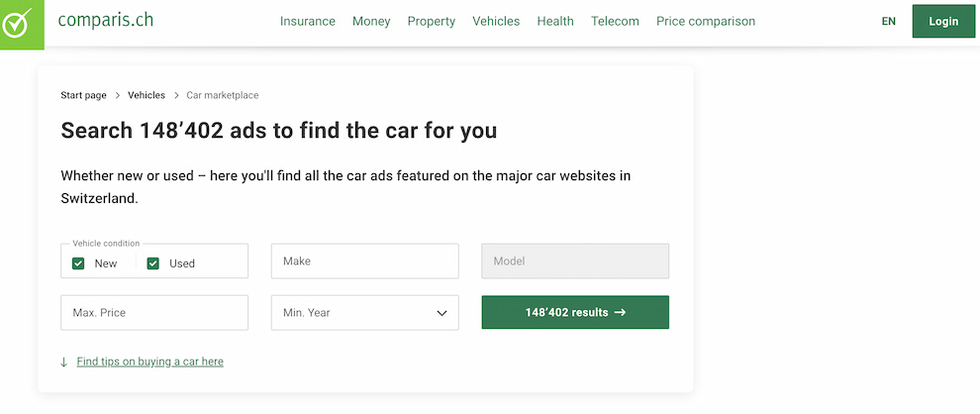This screenshot has height=414, width=980.
Task: Open the Property menu item
Action: (431, 21)
